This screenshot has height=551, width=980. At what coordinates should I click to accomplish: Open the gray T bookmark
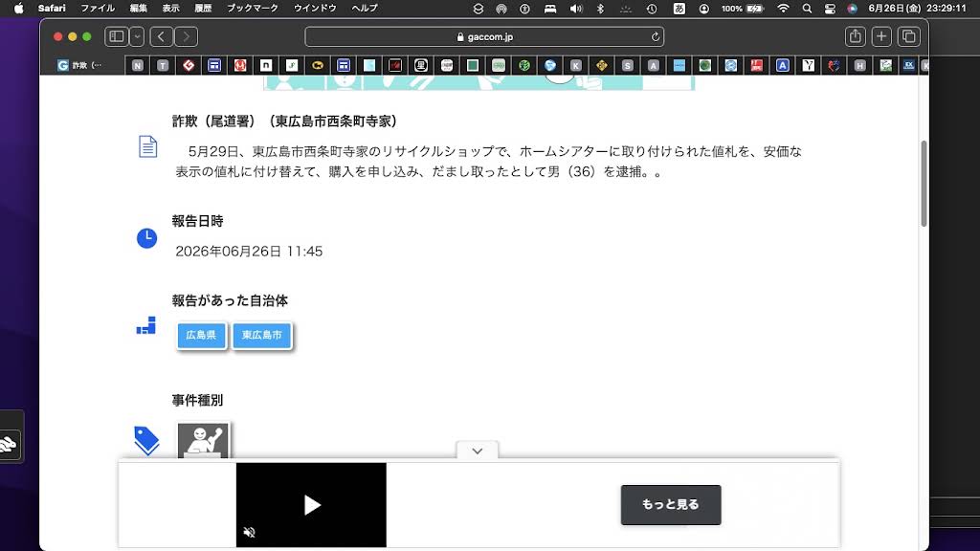tap(163, 65)
